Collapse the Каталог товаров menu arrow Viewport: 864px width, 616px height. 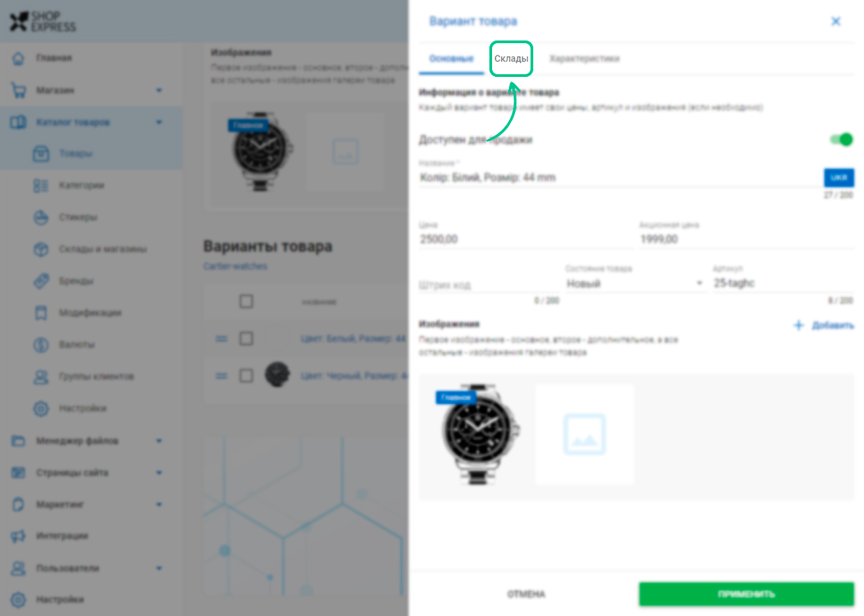click(x=159, y=123)
